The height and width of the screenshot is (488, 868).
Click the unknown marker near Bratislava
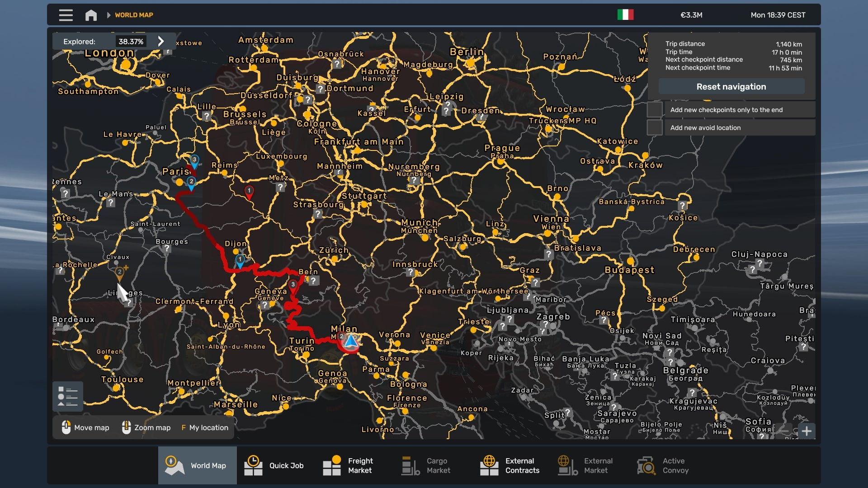[548, 254]
